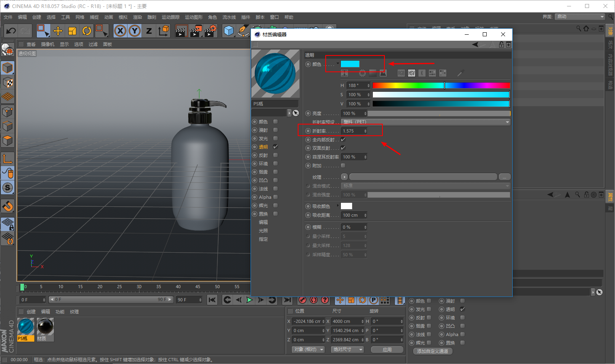Open the 摄像机 viewport menu
Screen dimensions: 615x364
[48, 44]
